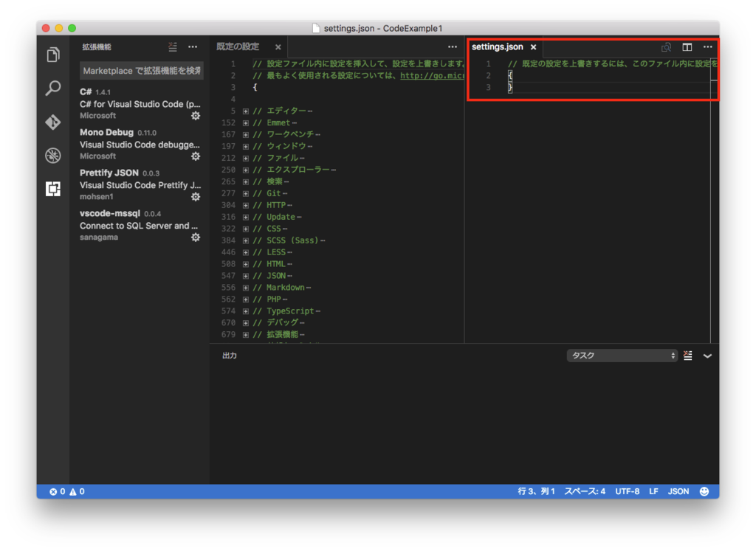Select the C# extension entry
756x551 pixels.
pyautogui.click(x=141, y=103)
